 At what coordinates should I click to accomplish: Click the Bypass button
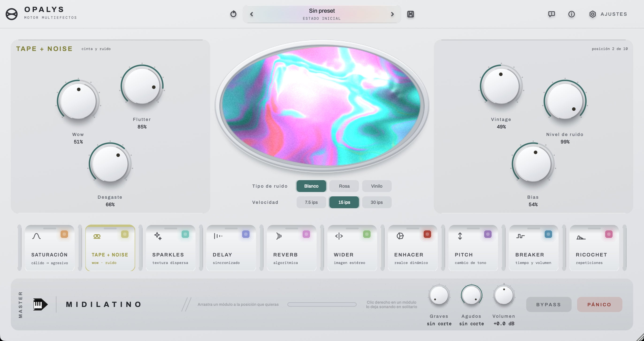click(549, 304)
